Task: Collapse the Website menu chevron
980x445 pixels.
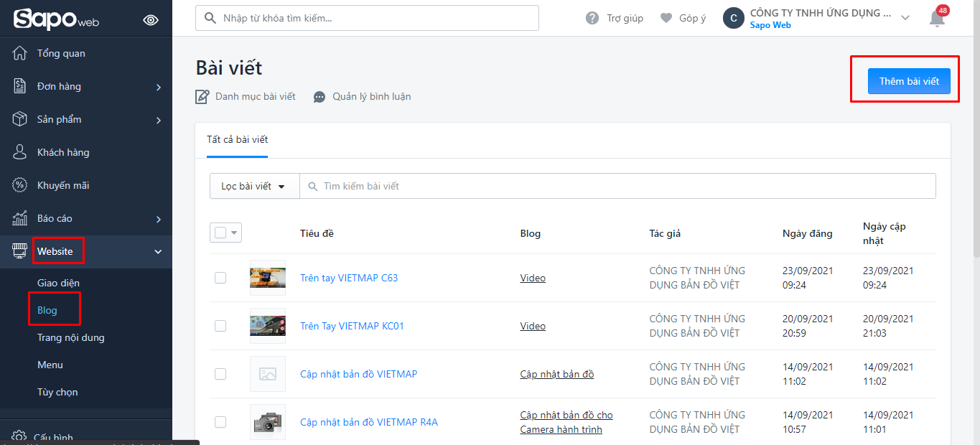Action: 159,251
